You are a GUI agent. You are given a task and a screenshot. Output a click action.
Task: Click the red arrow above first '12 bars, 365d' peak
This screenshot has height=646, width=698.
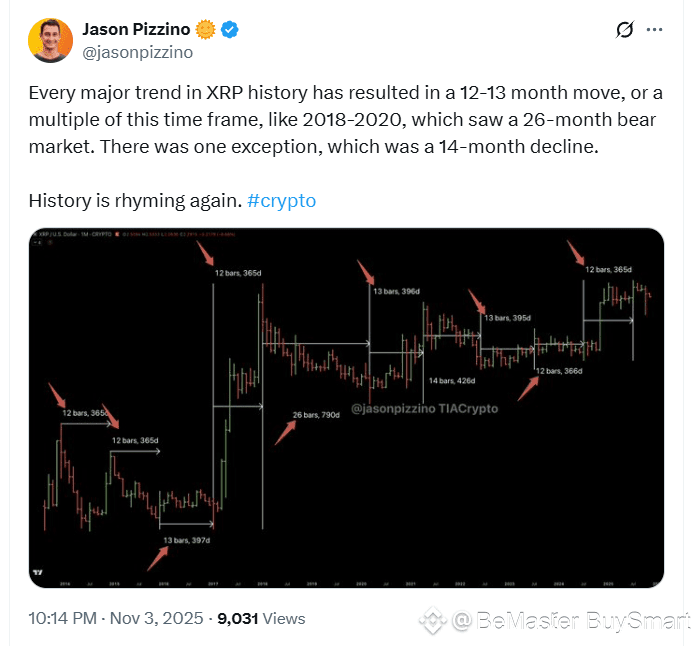tap(57, 395)
